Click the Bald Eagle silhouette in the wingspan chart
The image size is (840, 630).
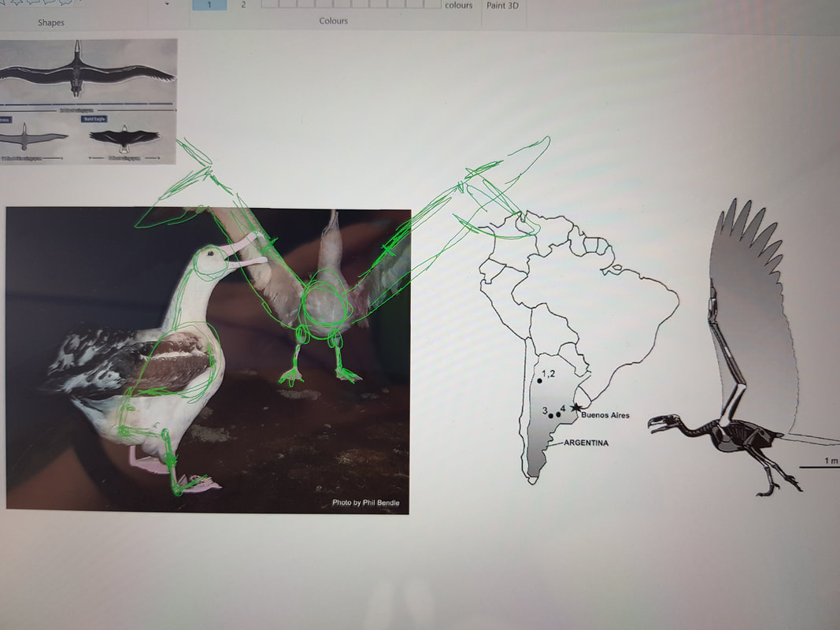pyautogui.click(x=124, y=138)
